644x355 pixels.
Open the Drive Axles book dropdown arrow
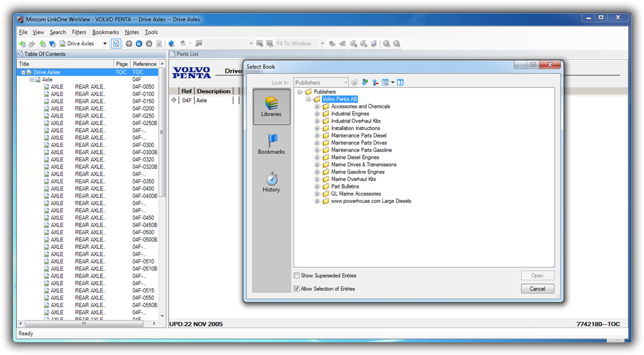105,43
